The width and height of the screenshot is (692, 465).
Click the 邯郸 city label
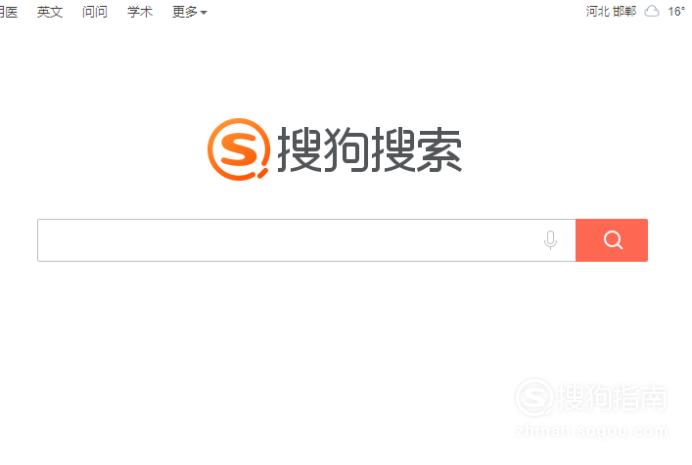624,11
